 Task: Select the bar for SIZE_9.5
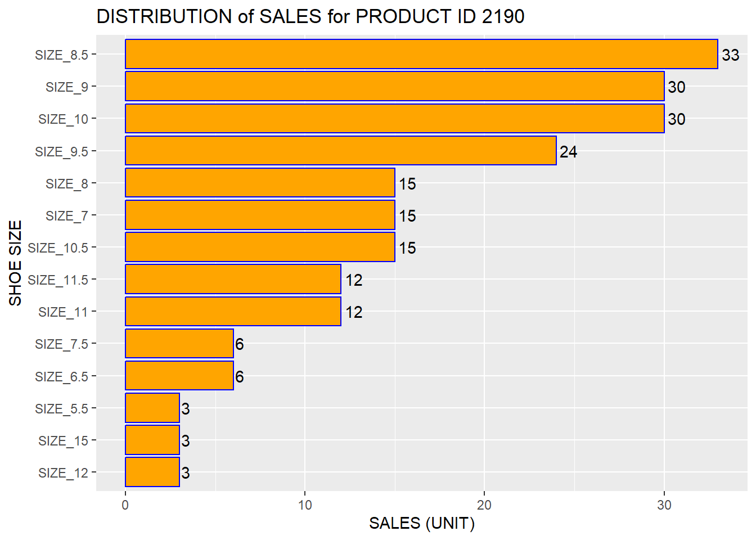(340, 151)
